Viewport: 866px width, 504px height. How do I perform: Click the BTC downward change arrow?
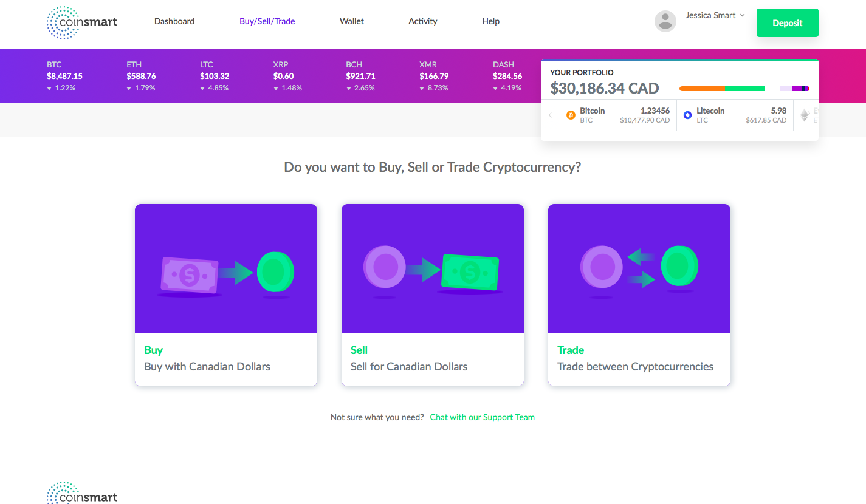tap(49, 87)
